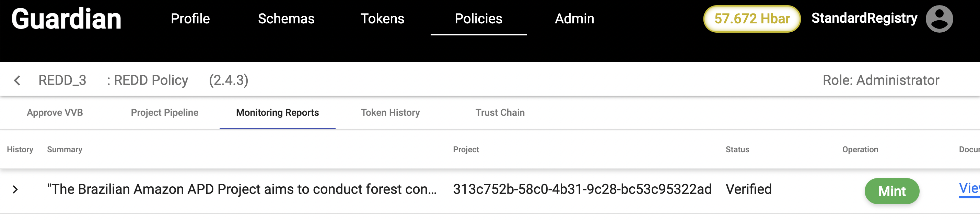Open the Admin menu
Viewport: 980px width, 220px height.
(574, 19)
